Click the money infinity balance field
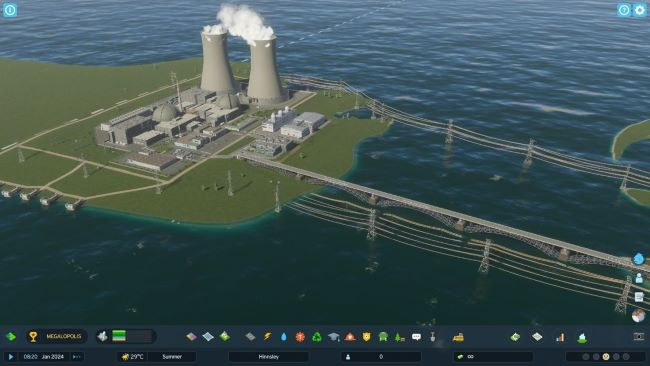The width and height of the screenshot is (650, 366). coord(493,356)
